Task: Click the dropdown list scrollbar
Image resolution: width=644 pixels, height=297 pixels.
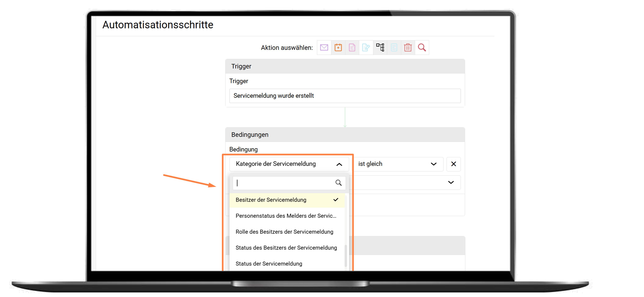Action: pyautogui.click(x=346, y=256)
